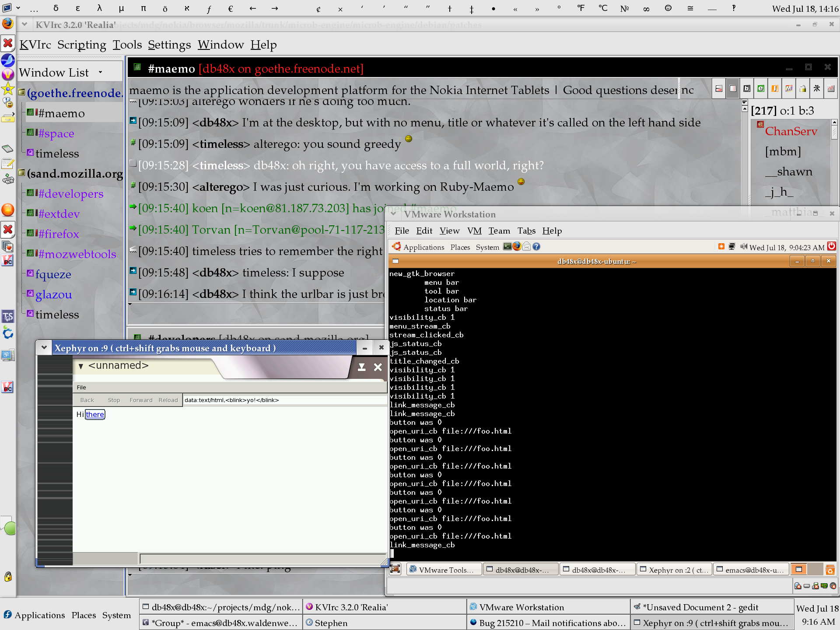Image resolution: width=840 pixels, height=630 pixels.
Task: Toggle the ban list editor 'b' icon
Action: (x=747, y=89)
